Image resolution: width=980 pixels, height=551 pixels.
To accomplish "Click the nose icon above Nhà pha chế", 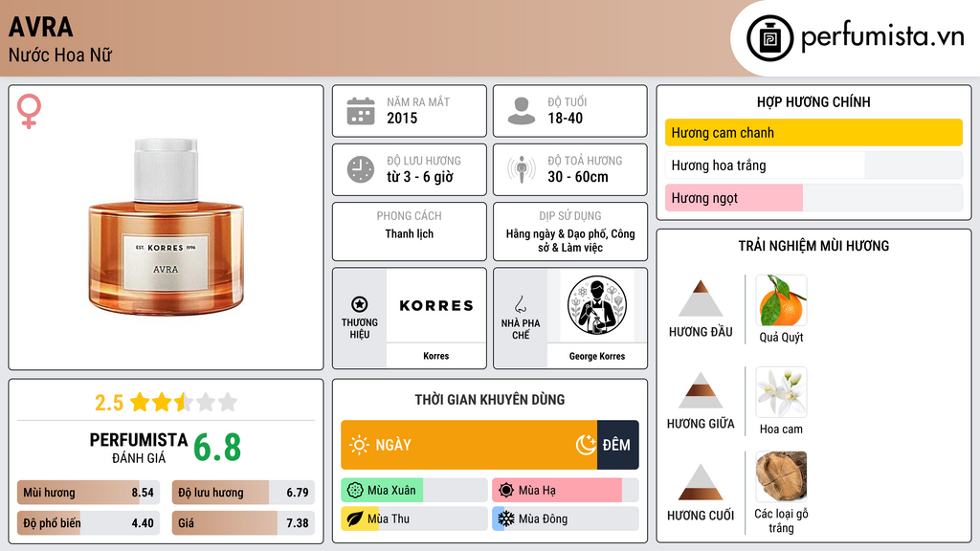I will (520, 304).
